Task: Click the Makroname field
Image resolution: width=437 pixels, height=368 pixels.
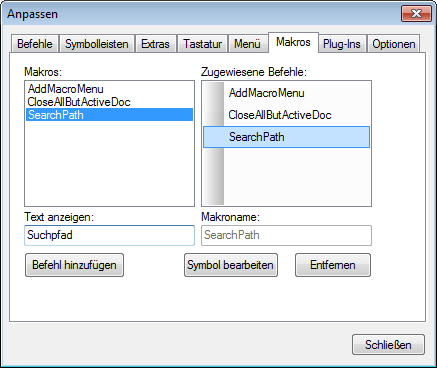Action: point(286,235)
